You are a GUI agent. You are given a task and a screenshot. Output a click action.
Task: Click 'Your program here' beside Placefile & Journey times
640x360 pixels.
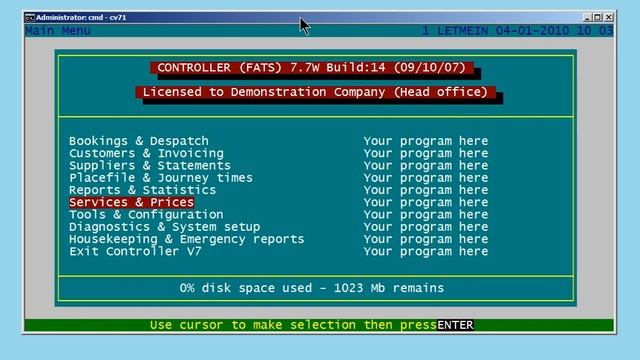426,178
